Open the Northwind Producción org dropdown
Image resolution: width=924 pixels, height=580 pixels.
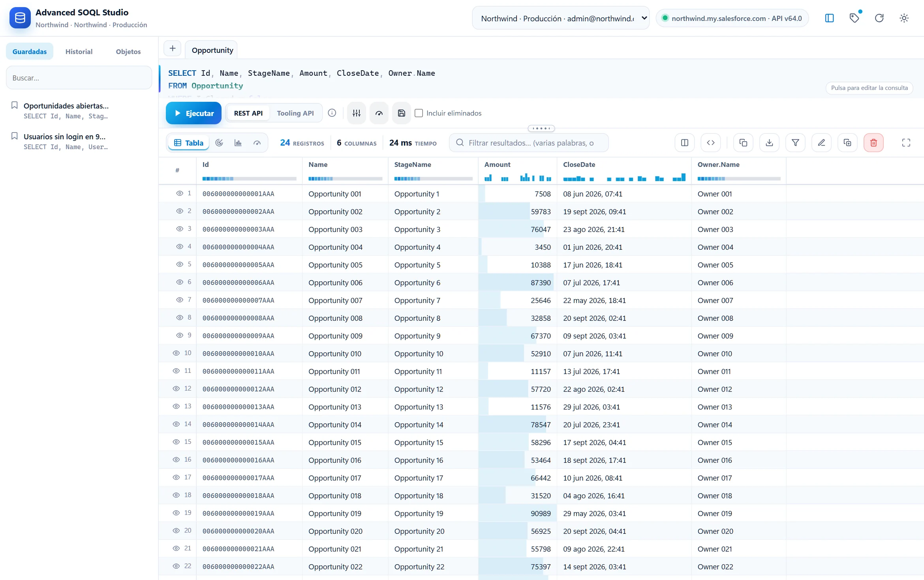(x=561, y=18)
